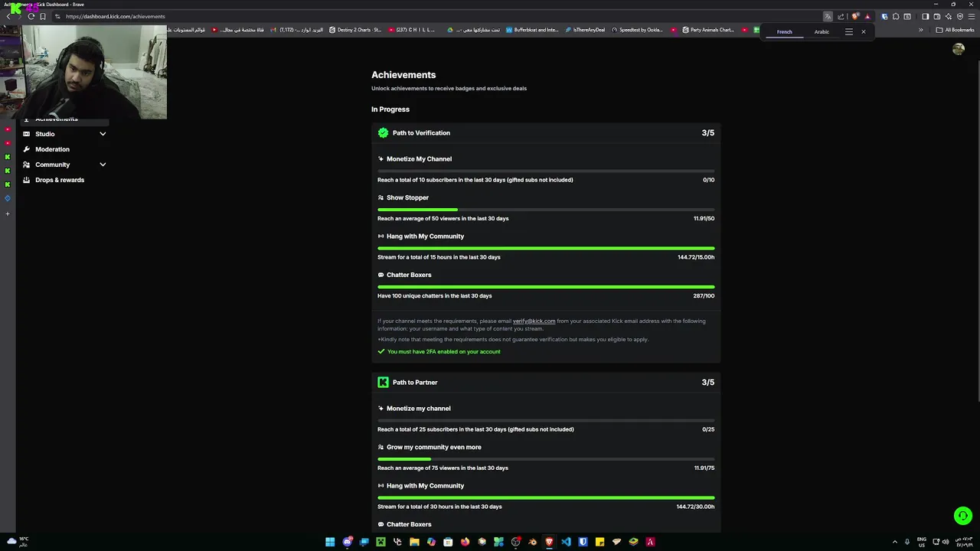
Task: Click the Brave translate icon in address bar
Action: [x=828, y=16]
